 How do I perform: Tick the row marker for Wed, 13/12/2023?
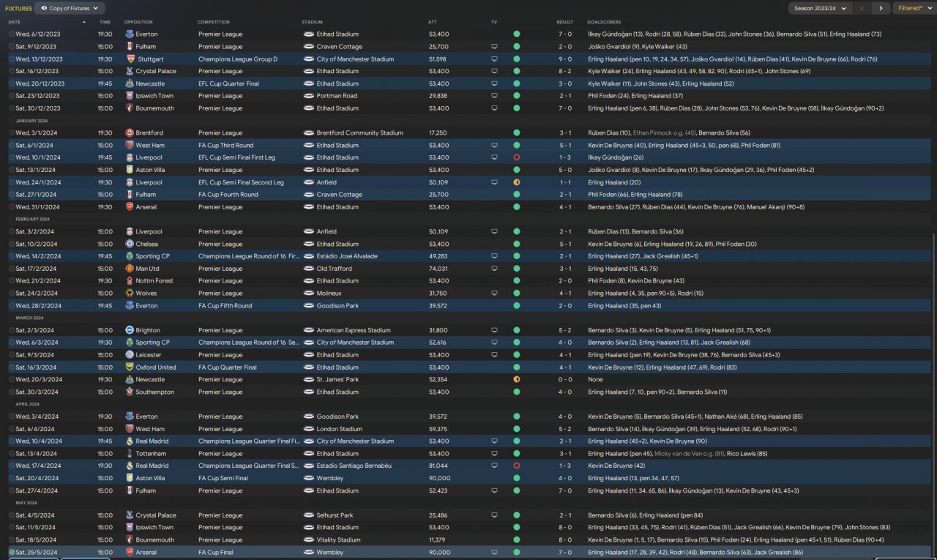pos(12,59)
